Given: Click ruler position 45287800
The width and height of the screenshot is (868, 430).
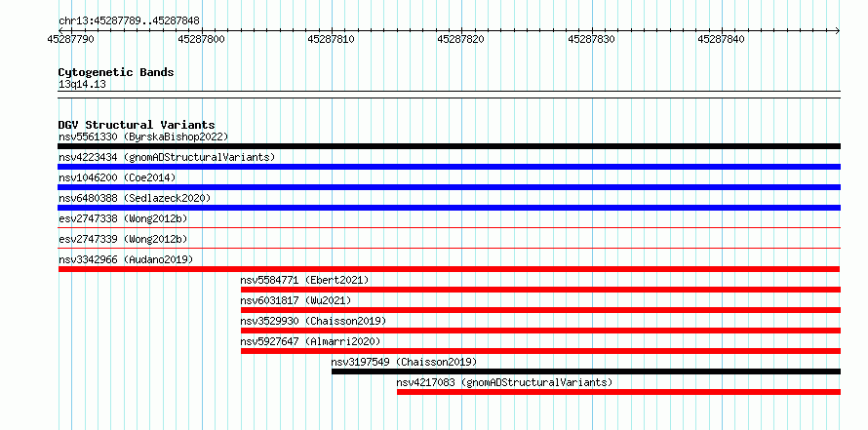Looking at the screenshot, I should point(201,39).
